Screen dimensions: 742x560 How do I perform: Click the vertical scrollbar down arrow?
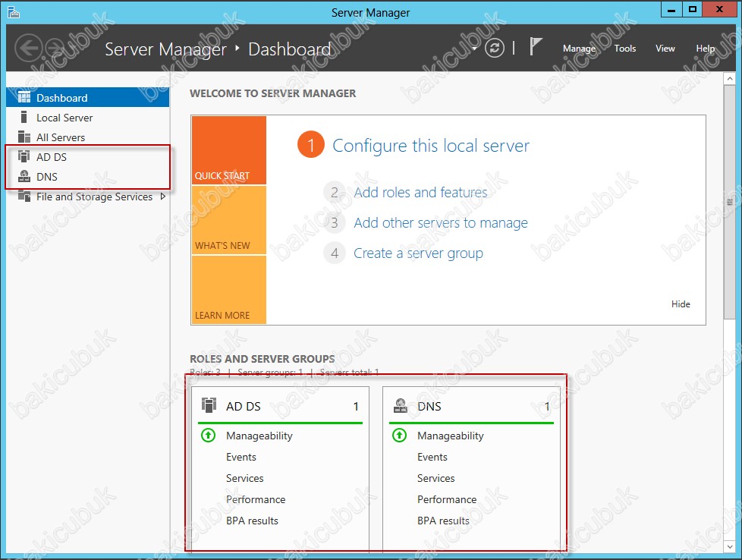(x=729, y=546)
